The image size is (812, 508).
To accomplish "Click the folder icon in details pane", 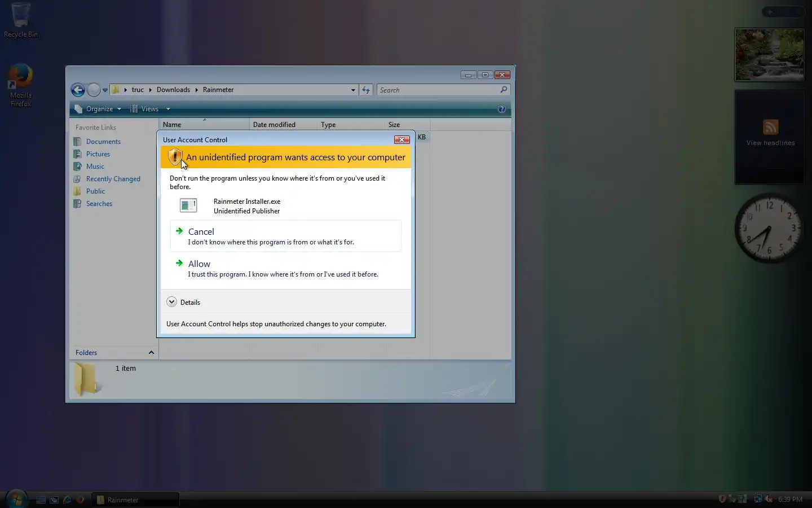I will click(x=89, y=379).
